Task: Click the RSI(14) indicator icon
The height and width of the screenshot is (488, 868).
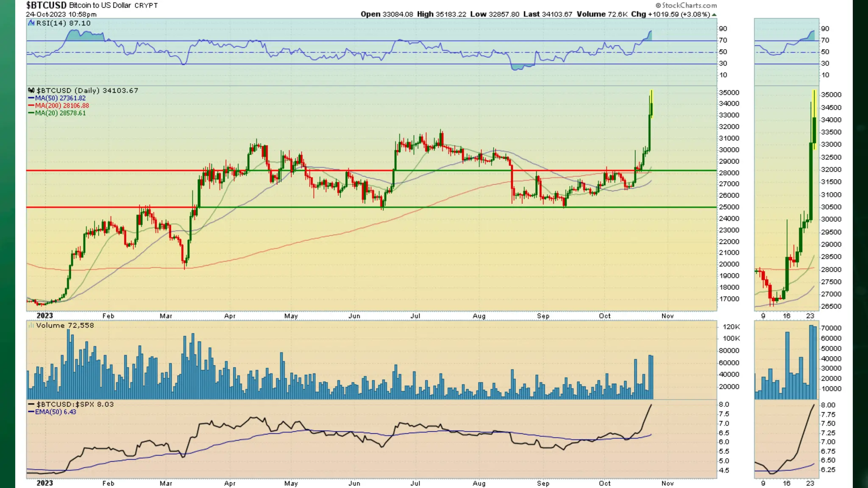Action: [x=31, y=23]
